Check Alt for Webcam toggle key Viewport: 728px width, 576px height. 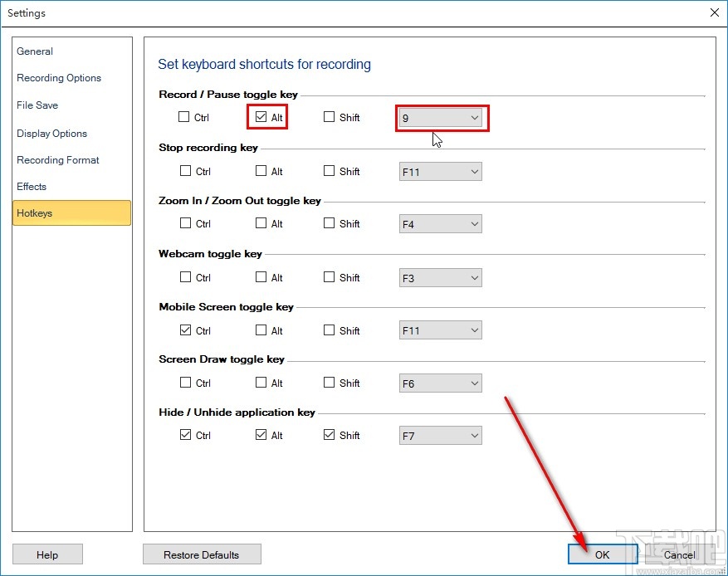click(261, 277)
